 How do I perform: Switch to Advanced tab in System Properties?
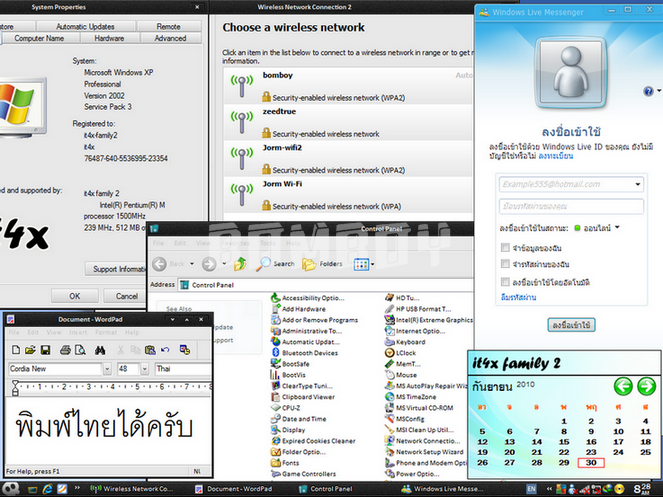pyautogui.click(x=170, y=38)
